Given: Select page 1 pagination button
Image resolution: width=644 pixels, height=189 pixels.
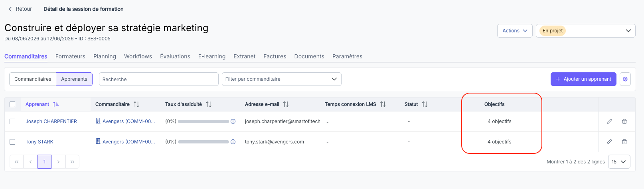Looking at the screenshot, I should click(x=44, y=162).
